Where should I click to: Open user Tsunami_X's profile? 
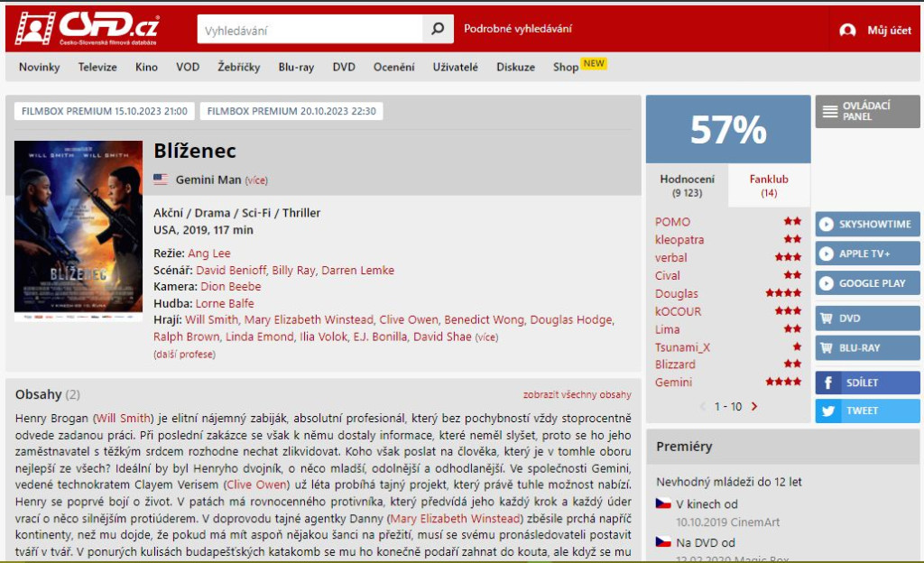[682, 347]
